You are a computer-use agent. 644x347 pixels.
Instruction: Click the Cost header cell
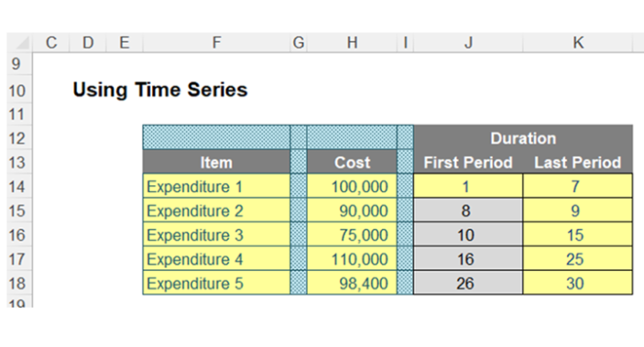click(x=352, y=162)
